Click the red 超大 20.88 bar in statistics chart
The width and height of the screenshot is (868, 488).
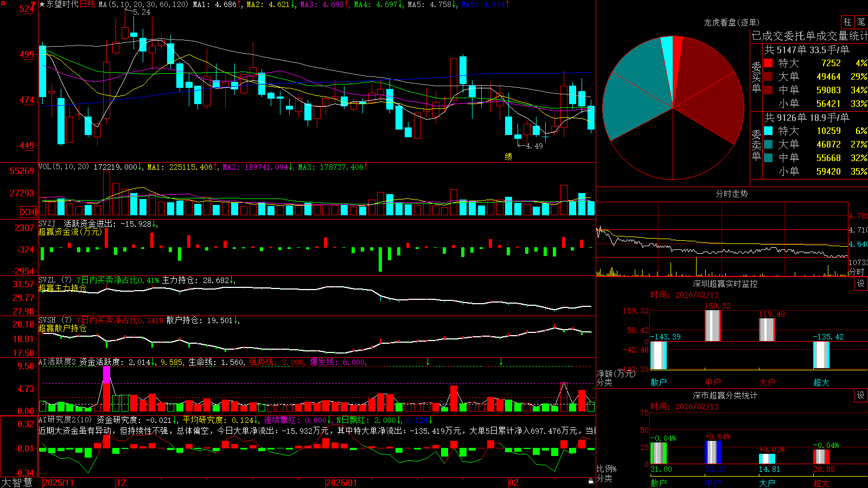click(x=821, y=457)
